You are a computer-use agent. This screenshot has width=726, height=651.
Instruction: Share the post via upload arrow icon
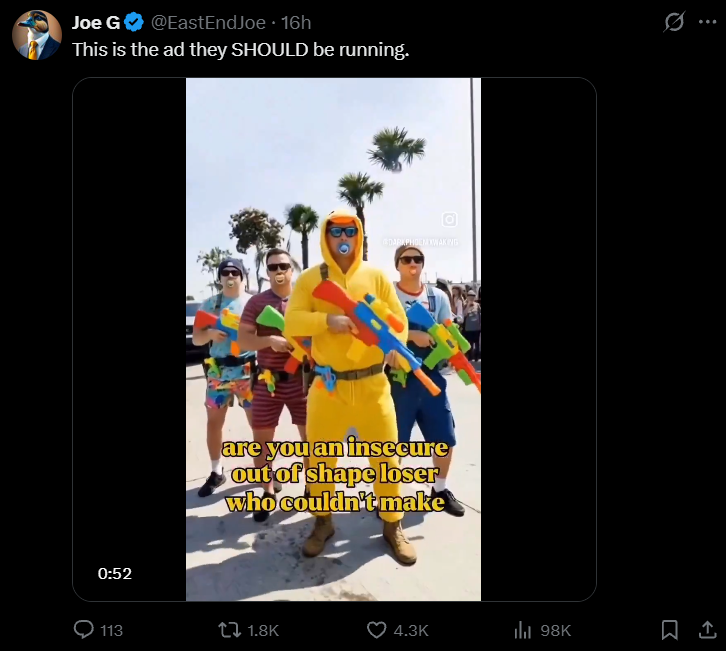tap(707, 630)
